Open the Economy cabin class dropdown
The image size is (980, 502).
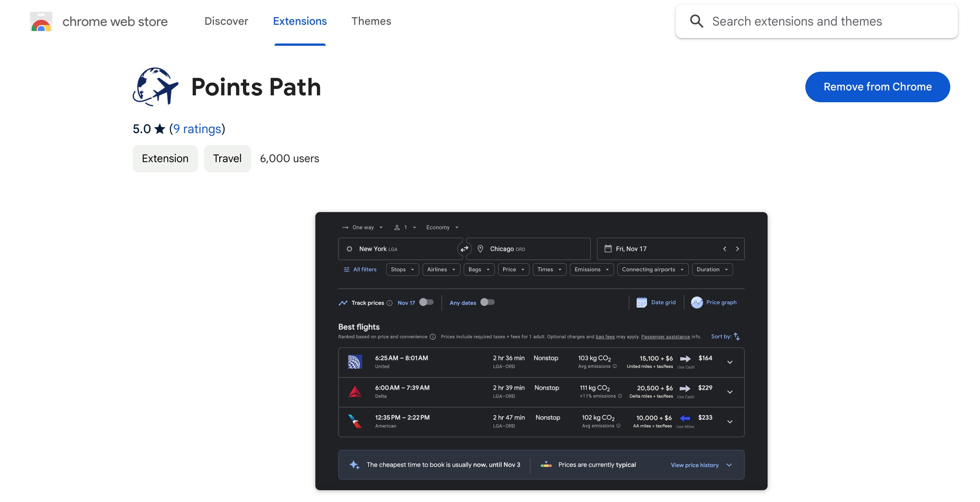point(442,227)
